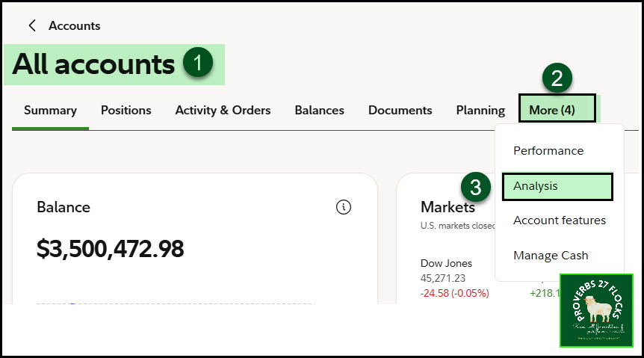This screenshot has width=644, height=358.
Task: Open the Summary tab
Action: coord(50,110)
